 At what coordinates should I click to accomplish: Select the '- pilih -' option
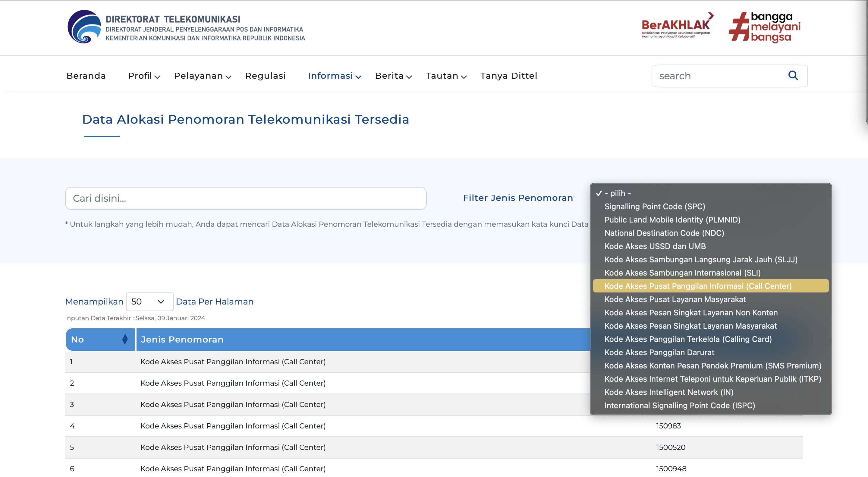click(x=711, y=193)
